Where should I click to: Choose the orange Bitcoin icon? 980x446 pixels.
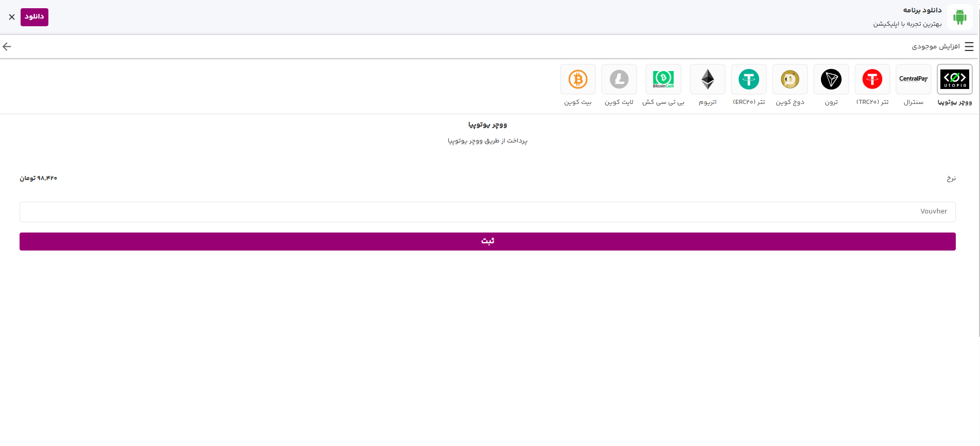577,79
